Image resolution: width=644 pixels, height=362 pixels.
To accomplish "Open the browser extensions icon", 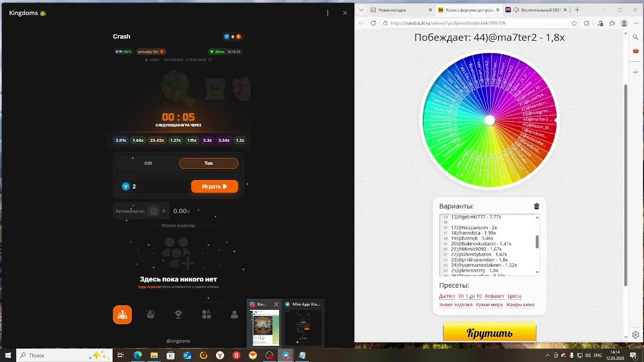I will pos(587,23).
